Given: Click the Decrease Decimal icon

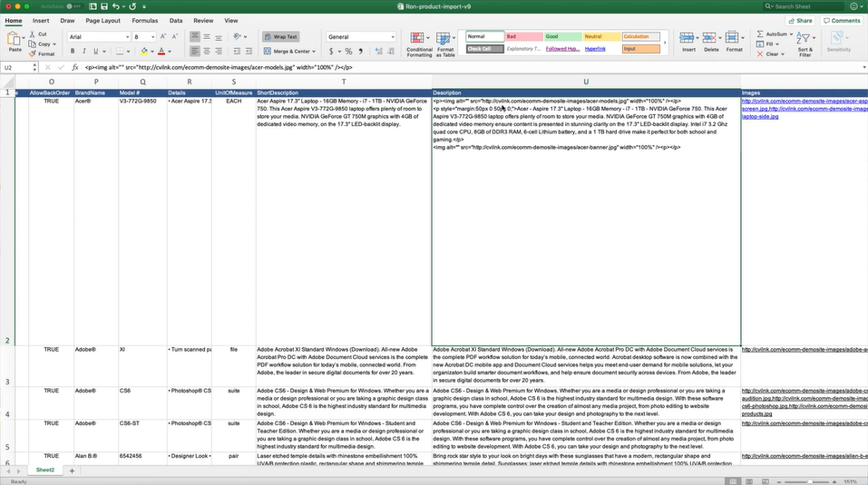Looking at the screenshot, I should 391,51.
